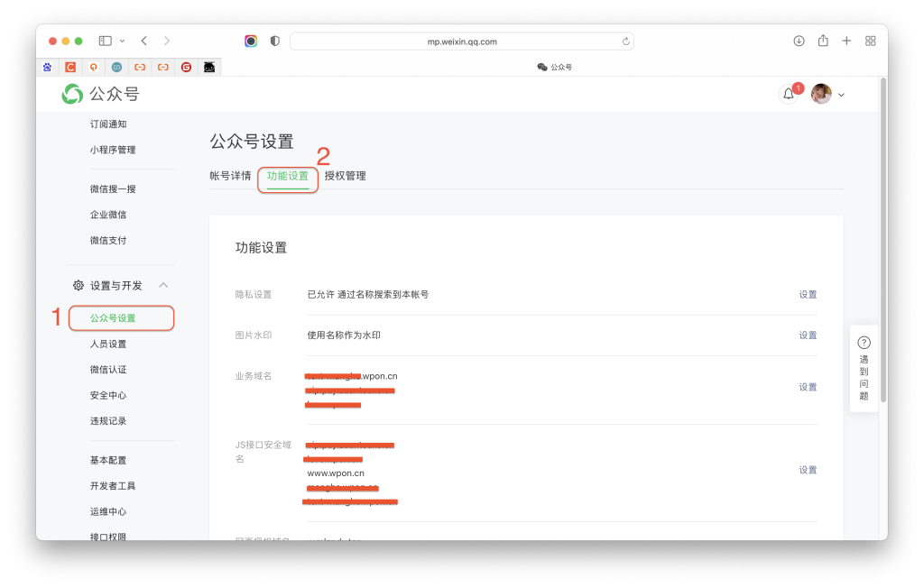This screenshot has height=588, width=924.
Task: Click the colorful camera extension icon
Action: pyautogui.click(x=251, y=41)
